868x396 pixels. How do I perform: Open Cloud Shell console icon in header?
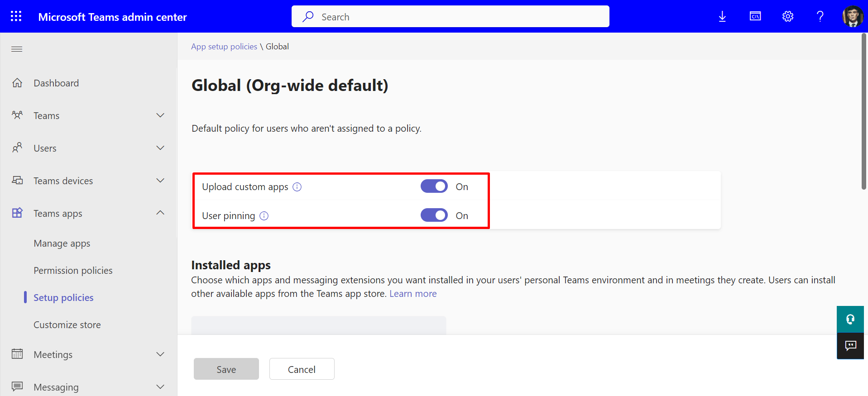click(x=755, y=16)
